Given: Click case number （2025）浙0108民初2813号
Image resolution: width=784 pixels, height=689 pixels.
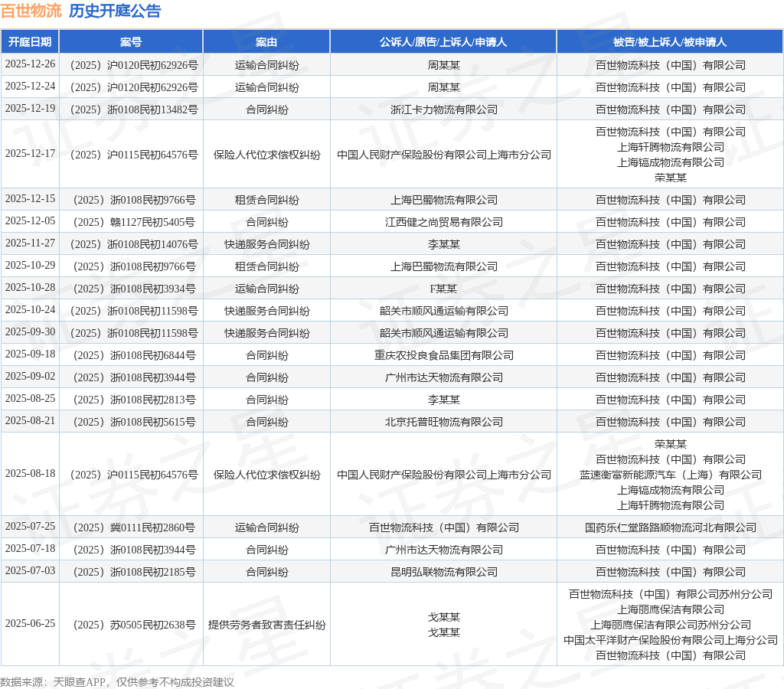Looking at the screenshot, I should (x=131, y=400).
